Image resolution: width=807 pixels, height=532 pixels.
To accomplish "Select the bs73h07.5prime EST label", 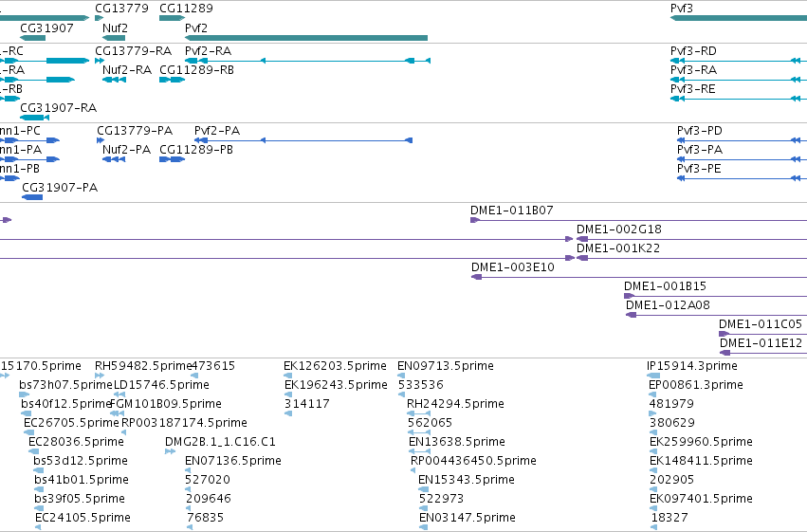I will click(x=65, y=385).
